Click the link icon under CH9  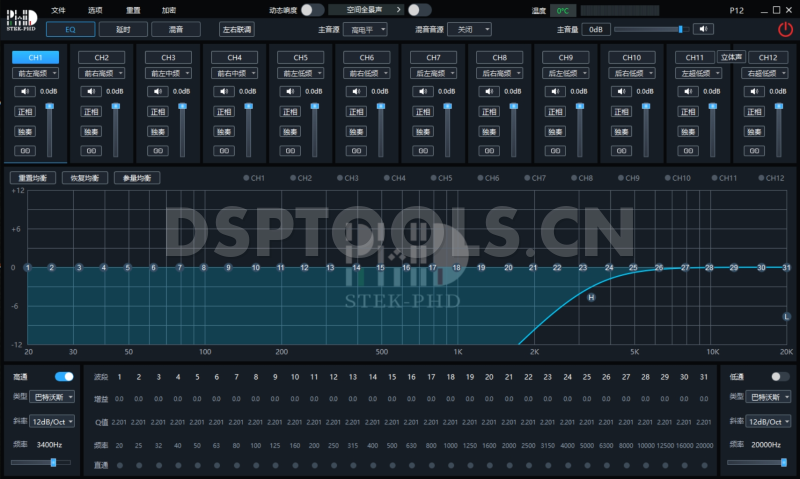click(x=555, y=150)
